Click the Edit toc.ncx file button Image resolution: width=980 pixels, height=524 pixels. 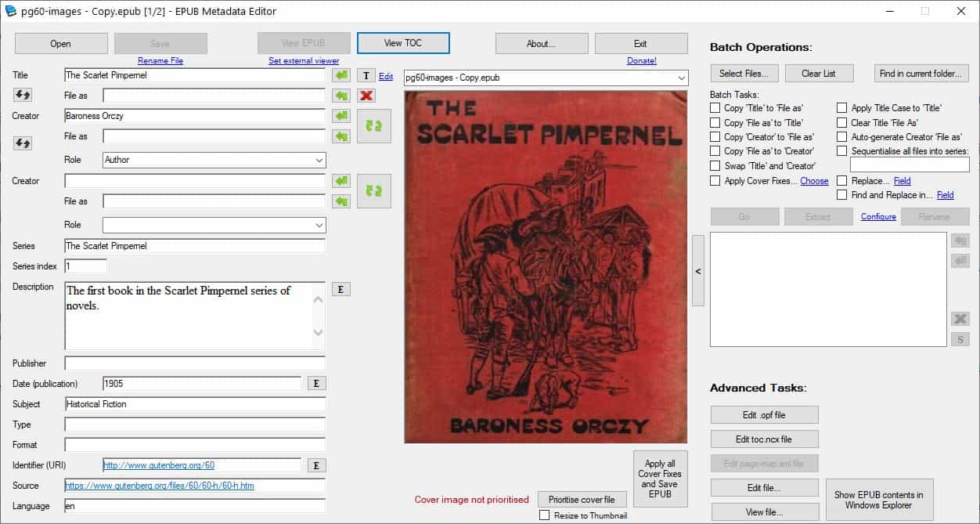[765, 439]
